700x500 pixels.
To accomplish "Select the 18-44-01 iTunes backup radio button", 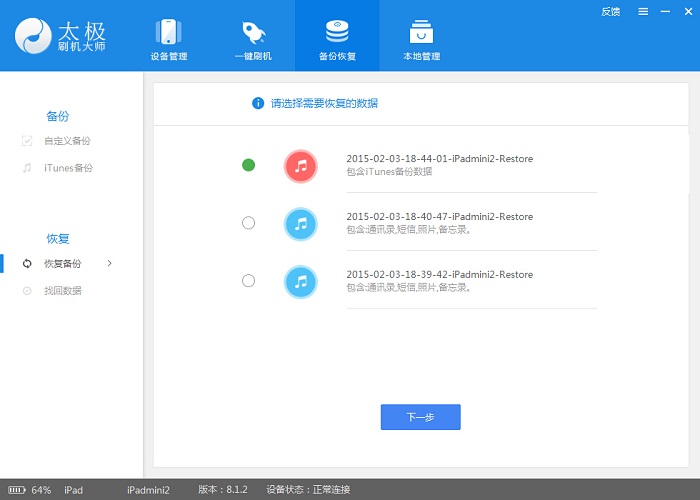I will [x=248, y=165].
